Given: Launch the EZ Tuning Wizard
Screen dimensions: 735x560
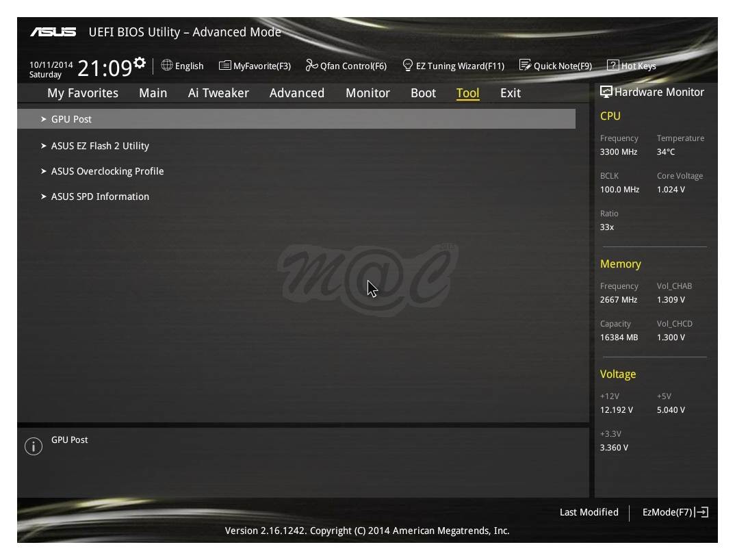Looking at the screenshot, I should [454, 66].
